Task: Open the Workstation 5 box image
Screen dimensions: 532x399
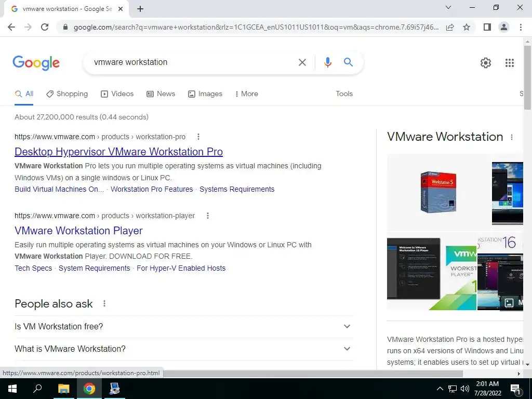Action: [438, 192]
